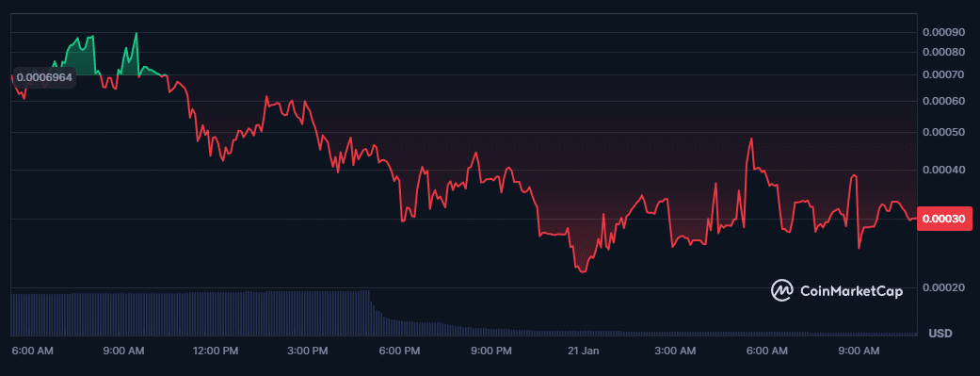Select the 0.00080 price axis label
Screen dimensions: 980x376
coord(944,53)
